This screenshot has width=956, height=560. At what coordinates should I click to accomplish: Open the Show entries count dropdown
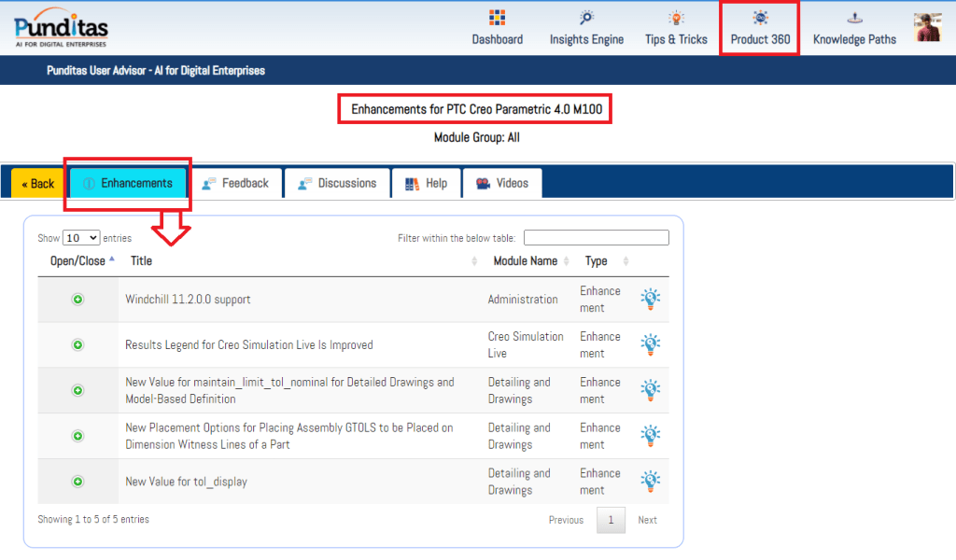tap(81, 238)
